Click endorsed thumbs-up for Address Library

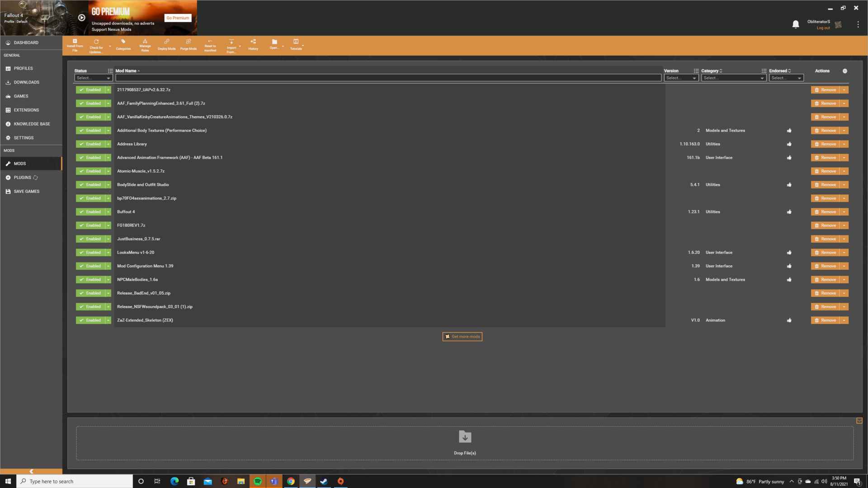789,144
